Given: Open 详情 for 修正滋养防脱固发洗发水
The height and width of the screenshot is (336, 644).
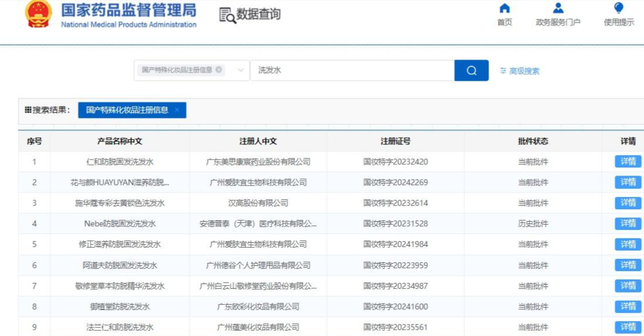Looking at the screenshot, I should pos(628,245).
